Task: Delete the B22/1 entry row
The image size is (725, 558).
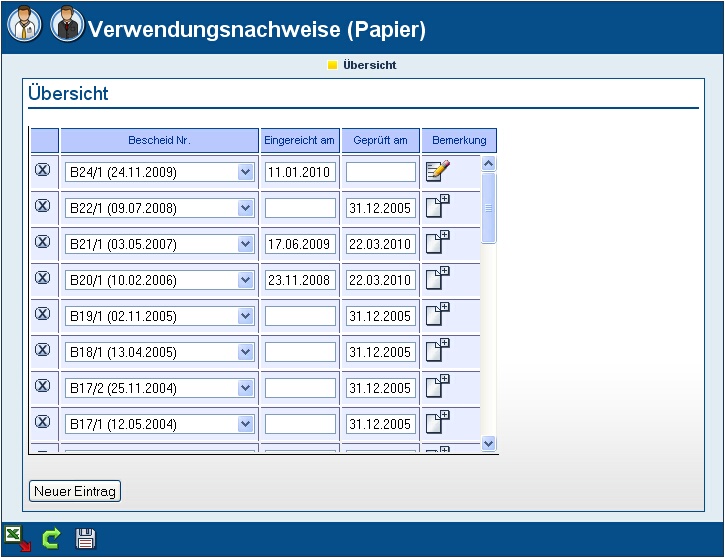Action: (43, 206)
